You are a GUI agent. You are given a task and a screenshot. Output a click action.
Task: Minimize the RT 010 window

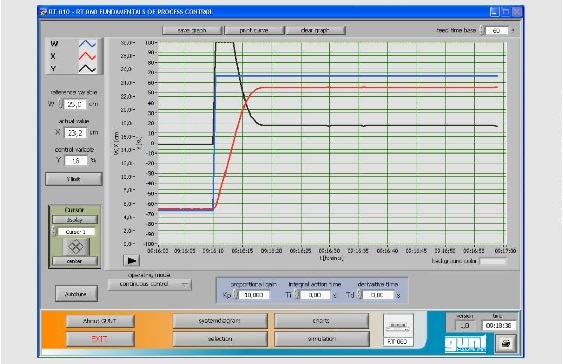[x=494, y=12]
